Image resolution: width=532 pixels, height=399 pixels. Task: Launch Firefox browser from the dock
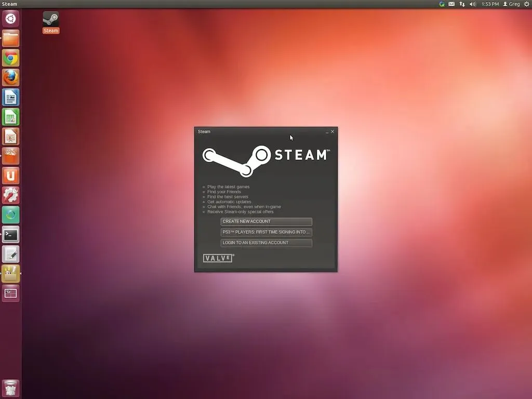point(10,78)
